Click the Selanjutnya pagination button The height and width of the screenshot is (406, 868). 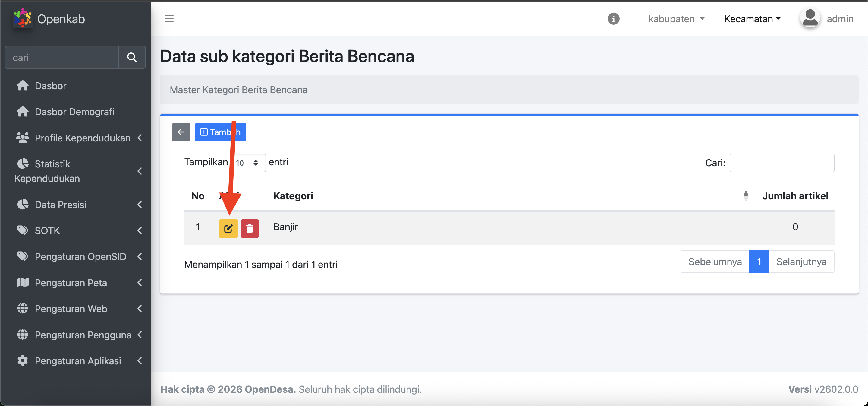[801, 262]
